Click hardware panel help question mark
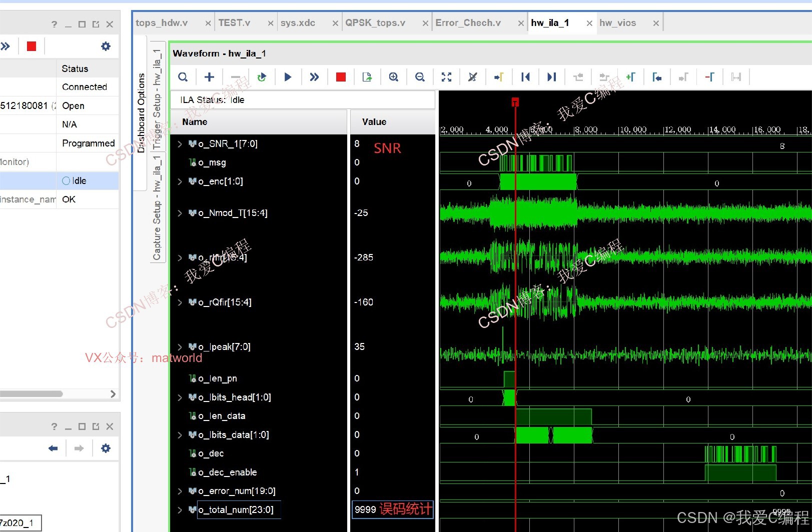This screenshot has width=812, height=532. tap(54, 24)
